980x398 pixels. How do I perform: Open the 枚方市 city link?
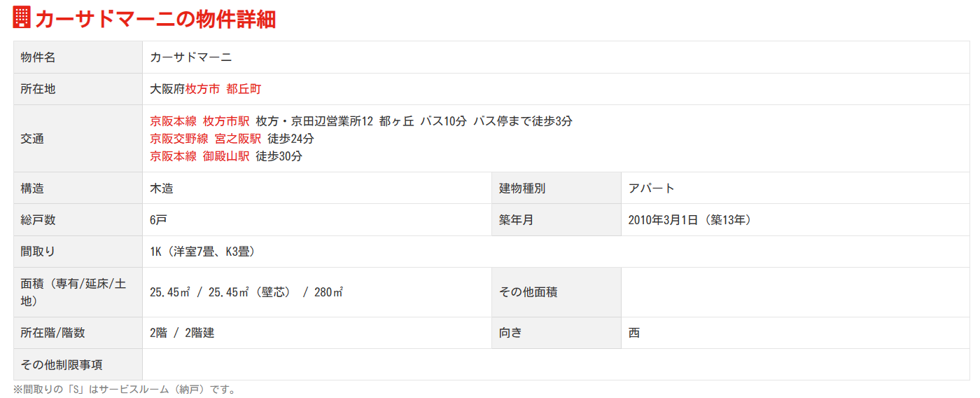[202, 89]
